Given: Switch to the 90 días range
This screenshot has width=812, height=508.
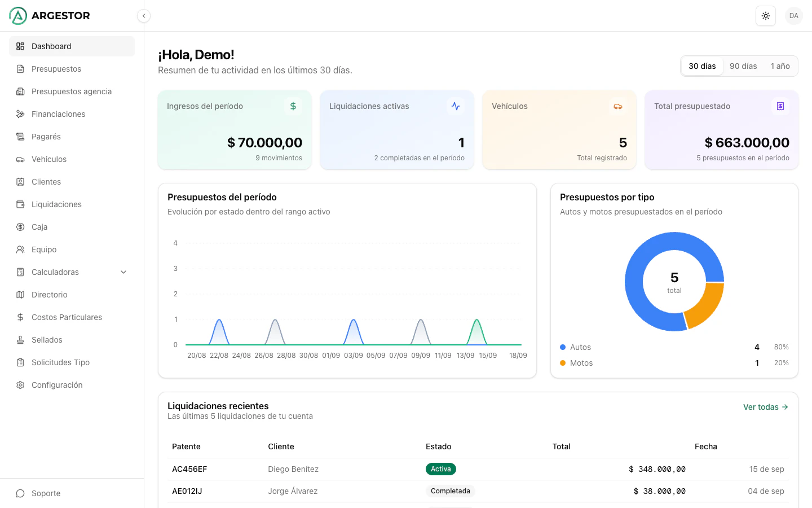Looking at the screenshot, I should click(x=743, y=66).
